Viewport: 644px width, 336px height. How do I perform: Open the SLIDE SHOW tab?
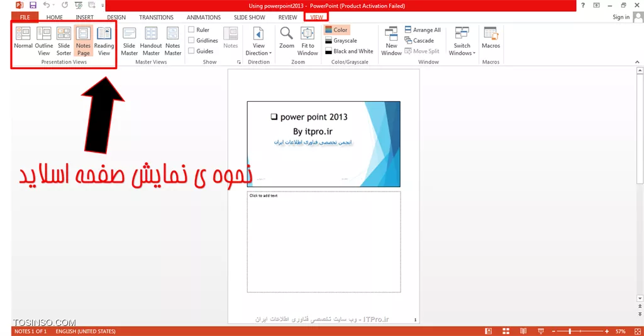coord(249,17)
